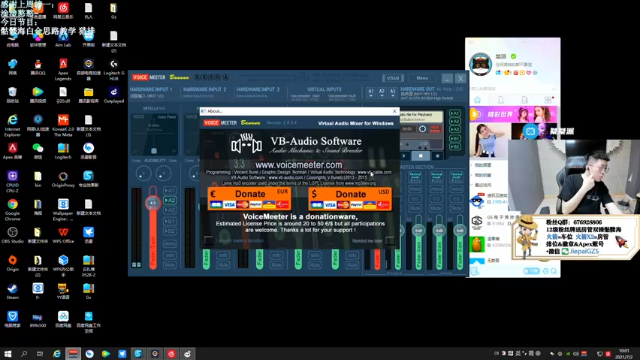The width and height of the screenshot is (640, 360).
Task: Open Internet Explorer on the taskbar
Action: [57, 353]
